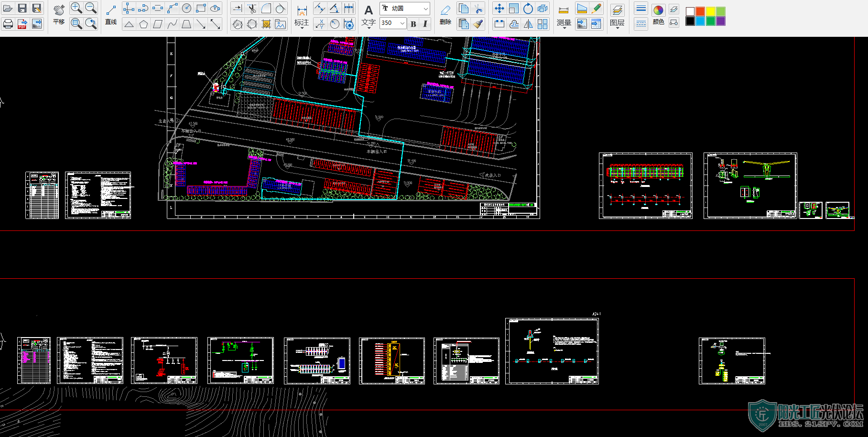Select the spline curve tool
Image resolution: width=868 pixels, height=437 pixels.
coord(172,24)
